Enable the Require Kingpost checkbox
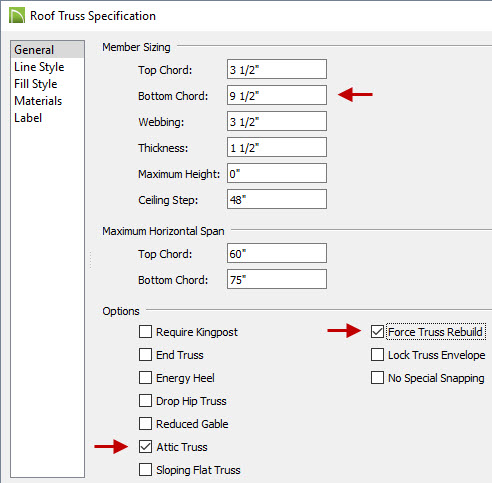Screen dimensions: 492x483 tap(145, 332)
